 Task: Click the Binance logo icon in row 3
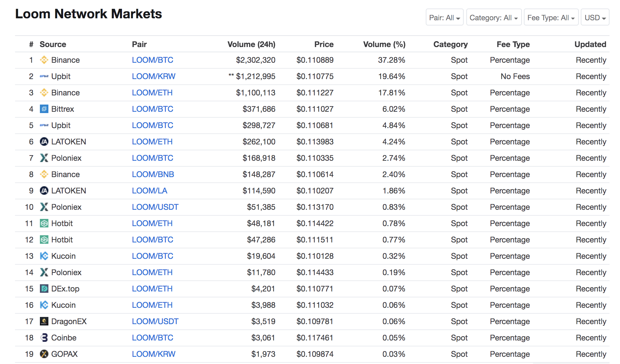pos(44,92)
